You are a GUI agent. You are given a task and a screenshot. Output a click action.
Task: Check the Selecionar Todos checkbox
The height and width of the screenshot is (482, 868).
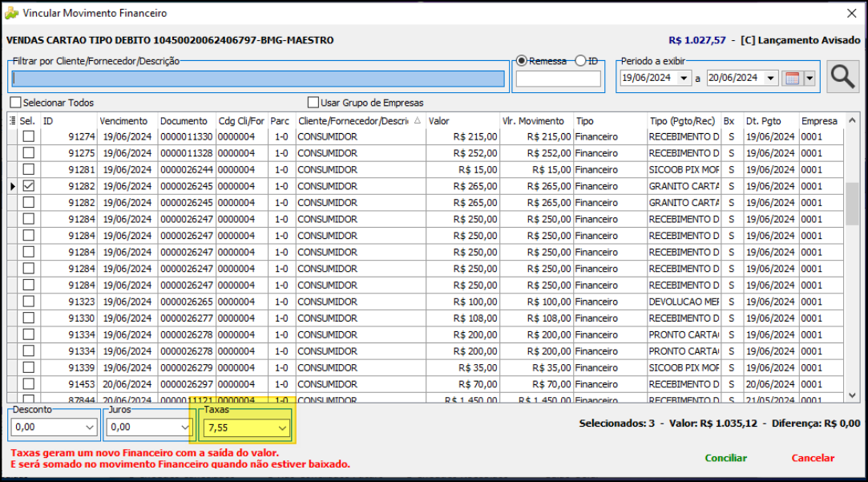(15, 103)
